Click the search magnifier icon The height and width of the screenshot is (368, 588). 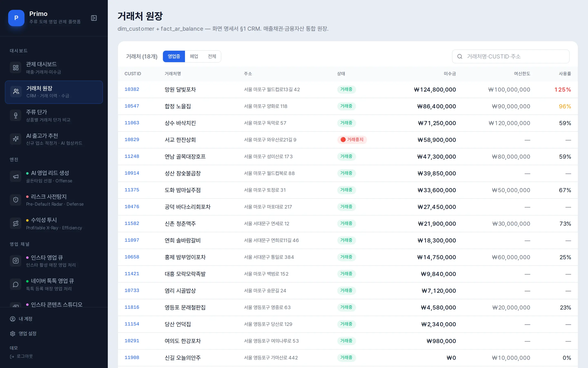click(460, 56)
